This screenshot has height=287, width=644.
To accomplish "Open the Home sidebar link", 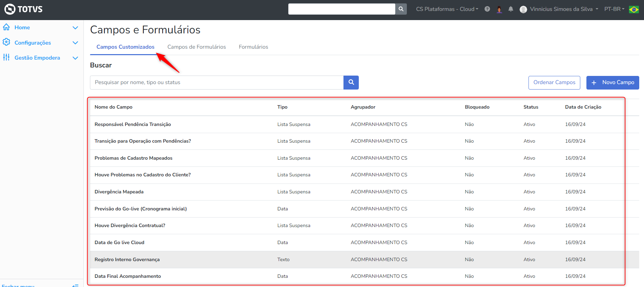I will coord(22,28).
